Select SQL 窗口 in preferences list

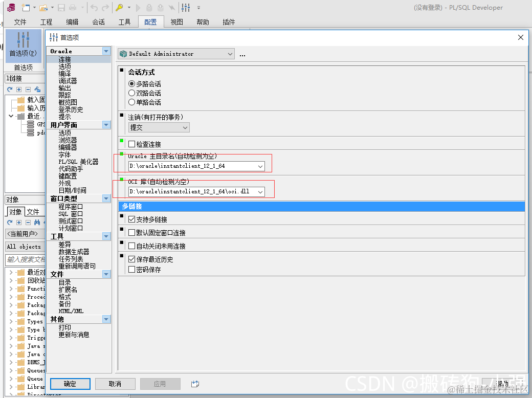[71, 214]
